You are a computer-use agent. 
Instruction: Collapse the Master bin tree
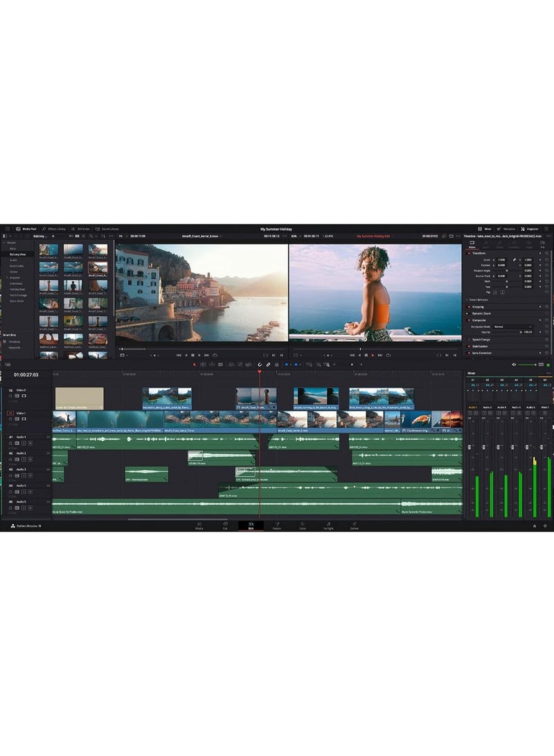pos(4,243)
